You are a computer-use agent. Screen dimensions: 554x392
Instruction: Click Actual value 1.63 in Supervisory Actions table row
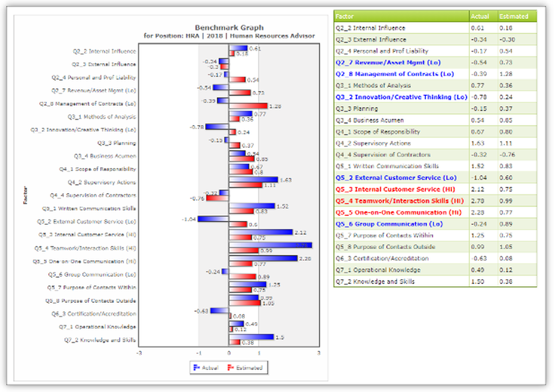[x=478, y=143]
